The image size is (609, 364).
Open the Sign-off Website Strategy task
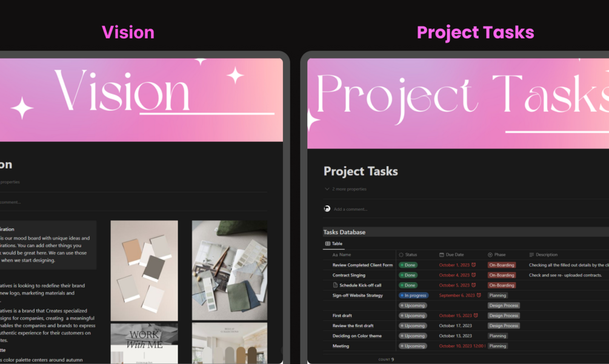point(358,296)
